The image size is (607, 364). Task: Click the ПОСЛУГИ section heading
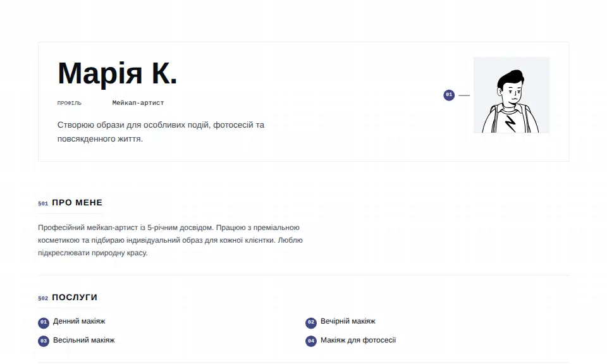click(x=75, y=298)
